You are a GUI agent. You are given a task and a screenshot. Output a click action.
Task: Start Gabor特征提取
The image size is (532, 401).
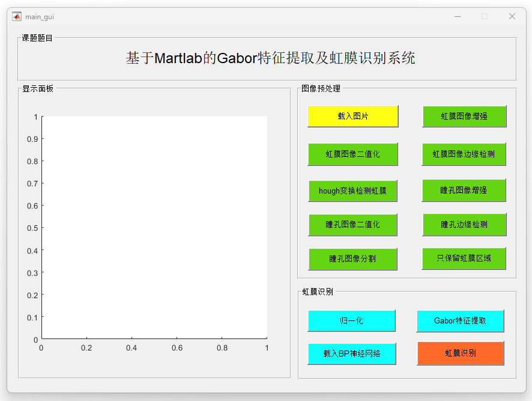pos(460,320)
